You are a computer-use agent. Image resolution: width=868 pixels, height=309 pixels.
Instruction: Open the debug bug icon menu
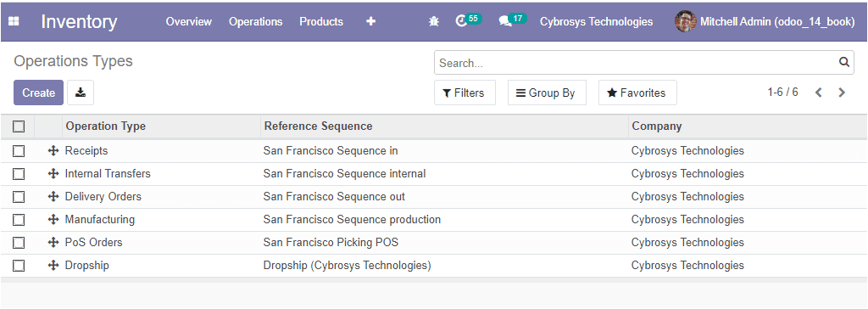[x=434, y=21]
